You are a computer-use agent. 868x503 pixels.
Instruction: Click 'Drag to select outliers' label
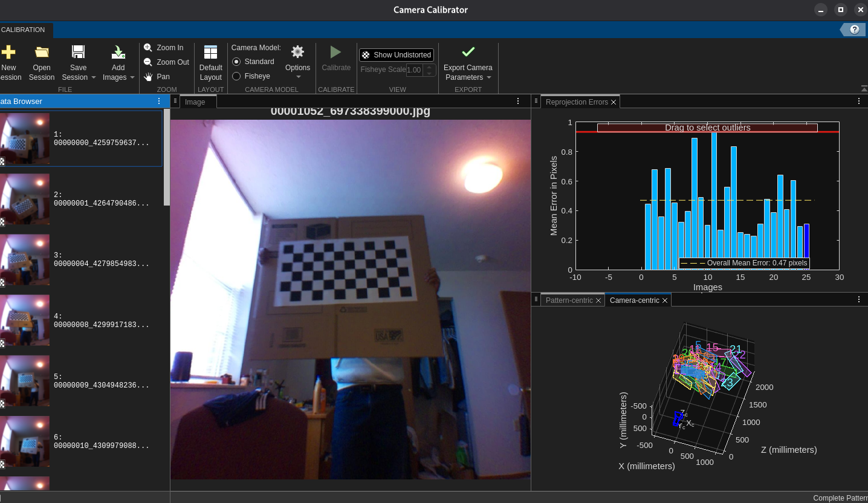[x=707, y=128]
